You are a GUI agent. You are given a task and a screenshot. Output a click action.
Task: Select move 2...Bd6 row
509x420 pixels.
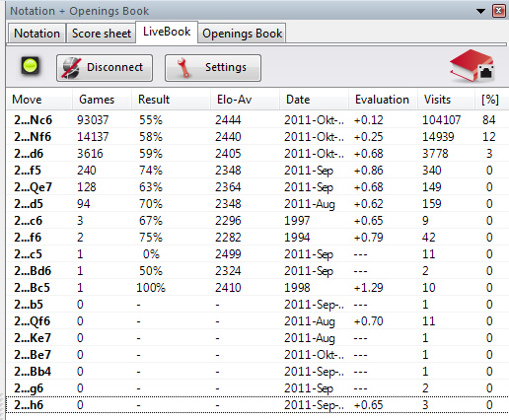pyautogui.click(x=257, y=271)
